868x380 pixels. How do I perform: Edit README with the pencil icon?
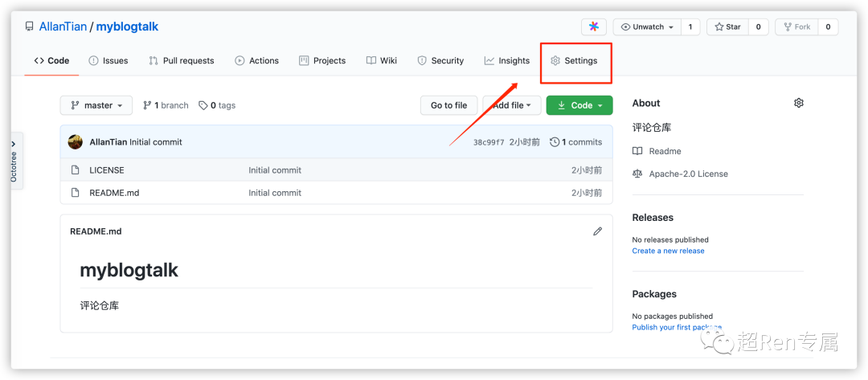click(597, 231)
